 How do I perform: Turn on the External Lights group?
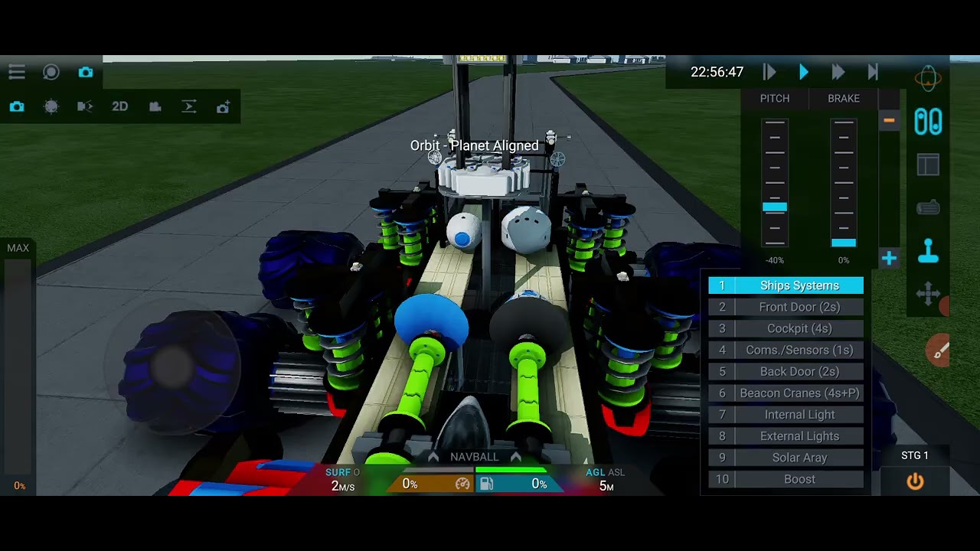[786, 436]
